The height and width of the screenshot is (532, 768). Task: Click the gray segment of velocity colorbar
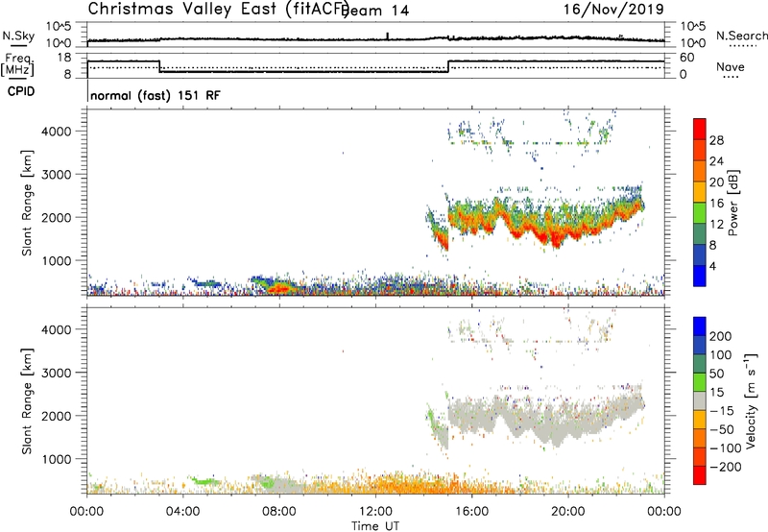700,401
